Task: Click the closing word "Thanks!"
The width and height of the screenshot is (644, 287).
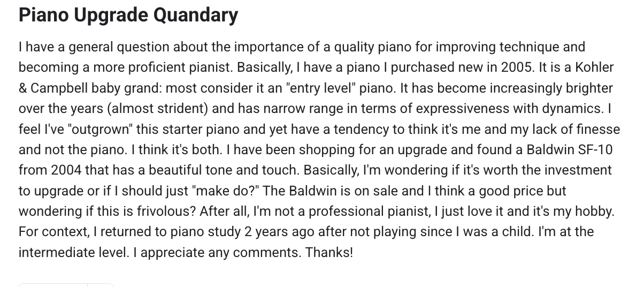Action: click(329, 252)
